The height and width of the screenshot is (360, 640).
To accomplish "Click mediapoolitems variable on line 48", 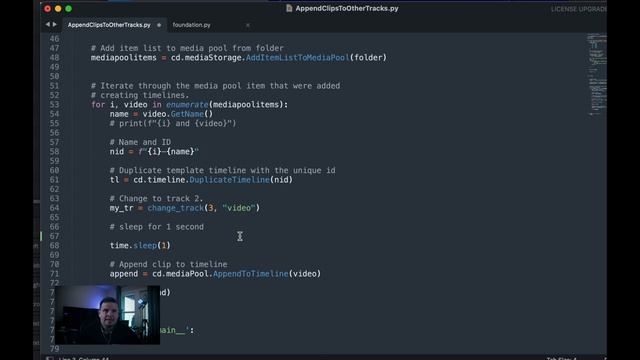I will click(124, 58).
